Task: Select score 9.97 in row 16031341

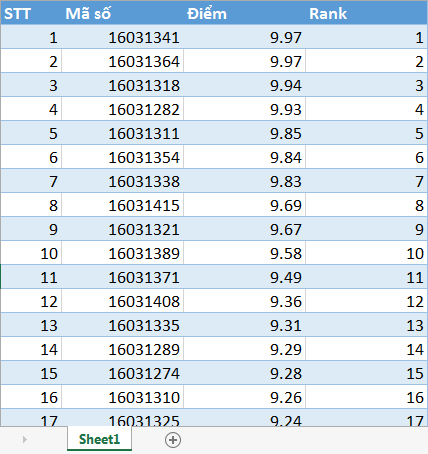Action: (244, 37)
